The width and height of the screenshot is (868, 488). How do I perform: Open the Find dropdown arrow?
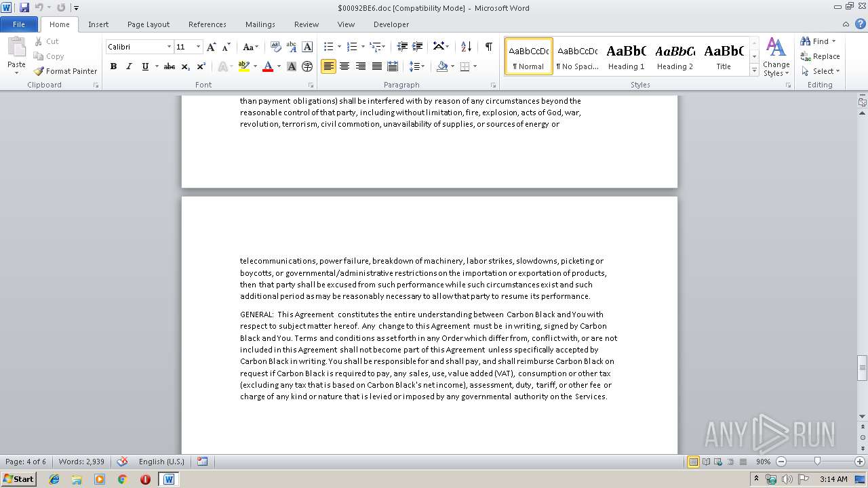[x=833, y=41]
